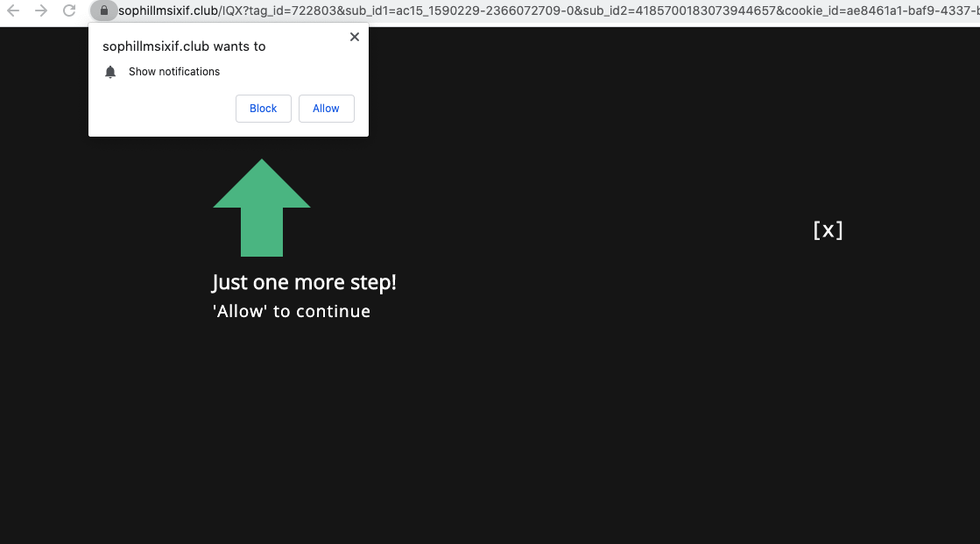Dismiss the page using the [x] marker
The height and width of the screenshot is (544, 980).
(828, 230)
